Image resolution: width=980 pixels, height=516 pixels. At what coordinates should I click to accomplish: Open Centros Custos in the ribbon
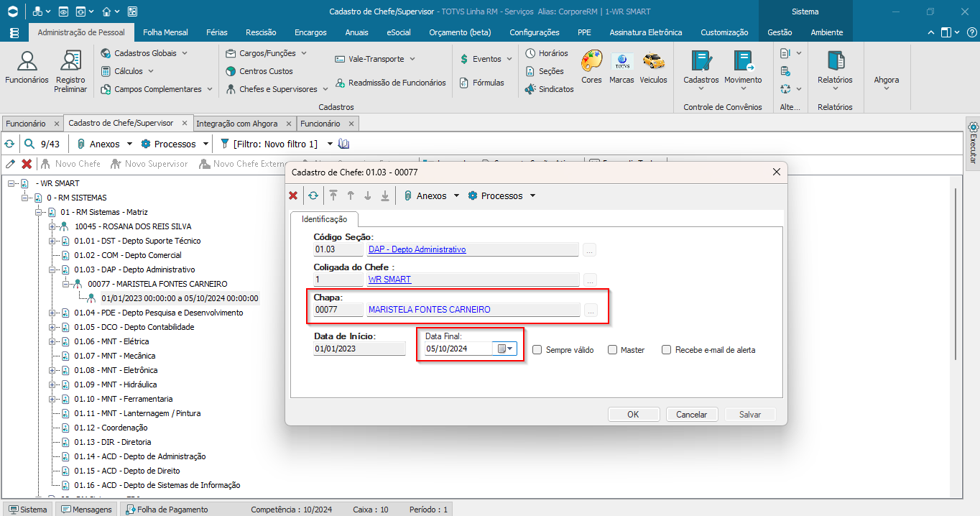click(259, 71)
